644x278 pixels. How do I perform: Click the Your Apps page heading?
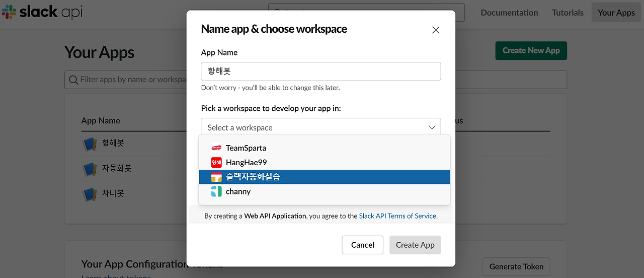[x=100, y=52]
